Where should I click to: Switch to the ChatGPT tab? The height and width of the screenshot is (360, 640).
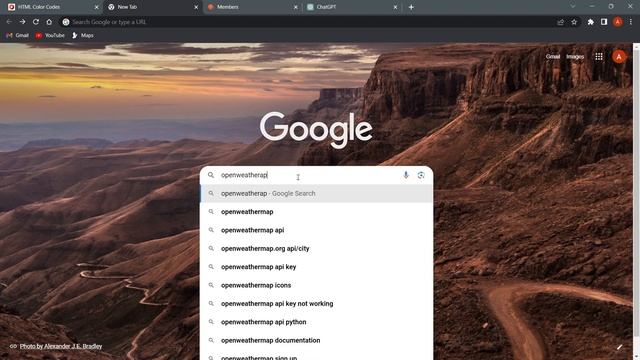351,7
